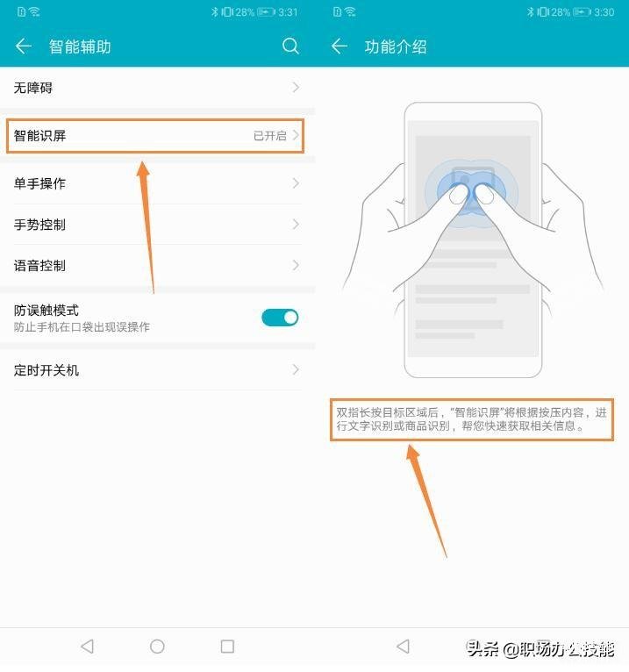
Task: Tap SIM card icon on right status bar
Action: (x=337, y=12)
